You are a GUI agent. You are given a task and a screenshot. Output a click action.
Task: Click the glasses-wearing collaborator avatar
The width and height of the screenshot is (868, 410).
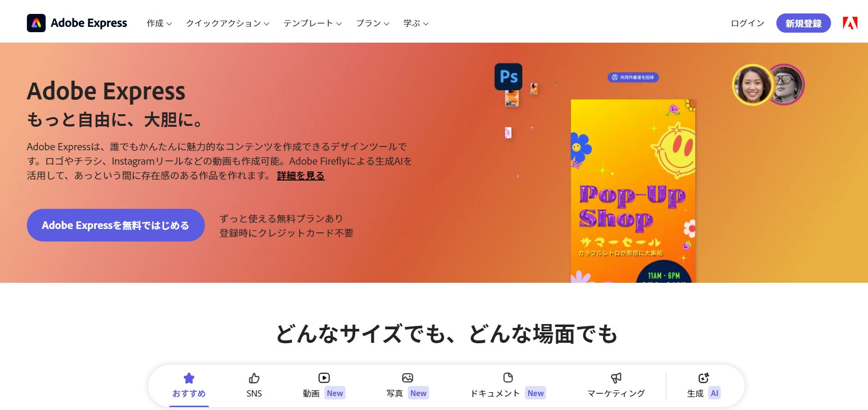point(787,84)
